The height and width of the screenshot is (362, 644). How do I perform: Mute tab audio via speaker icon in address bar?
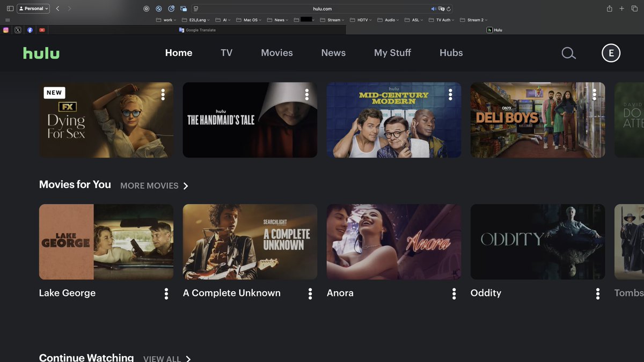pos(434,9)
